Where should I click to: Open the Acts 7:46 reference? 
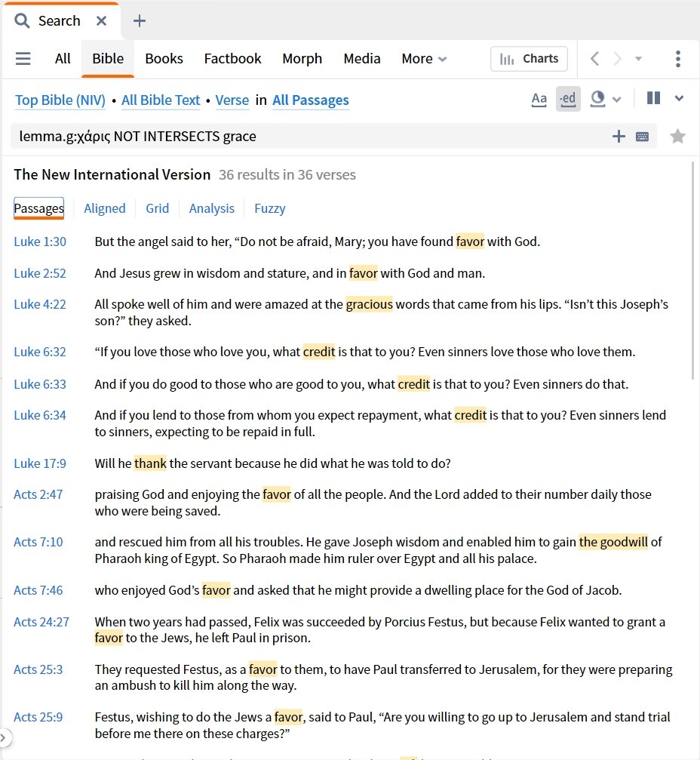click(38, 590)
